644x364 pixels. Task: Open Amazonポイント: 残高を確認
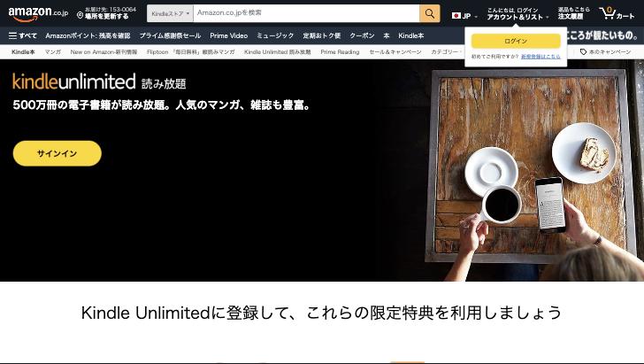tap(88, 35)
